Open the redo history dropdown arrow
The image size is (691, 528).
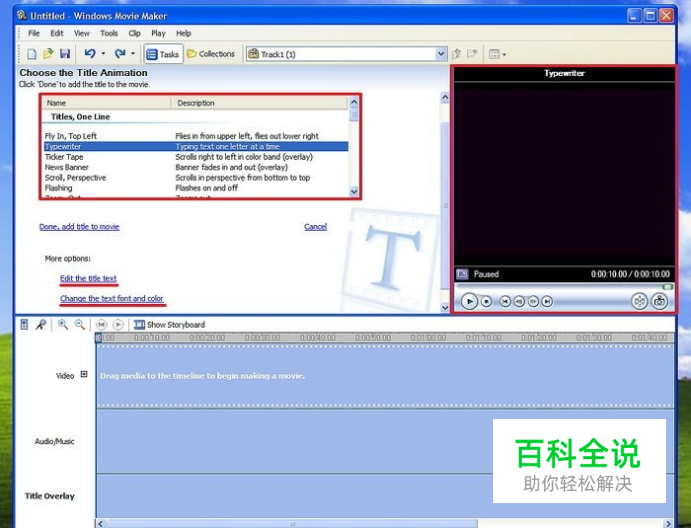point(133,54)
